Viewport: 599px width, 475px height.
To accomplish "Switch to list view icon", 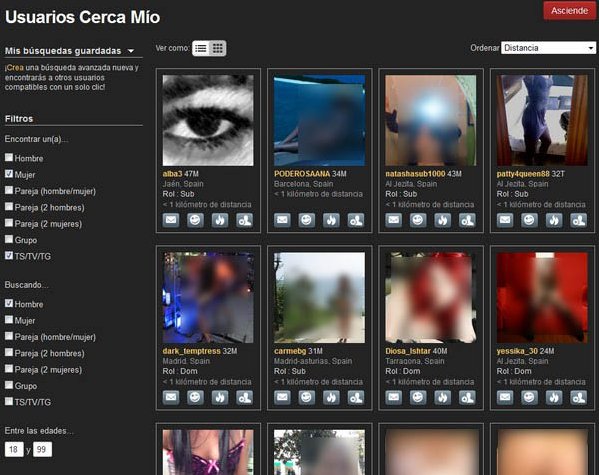I will [x=201, y=48].
